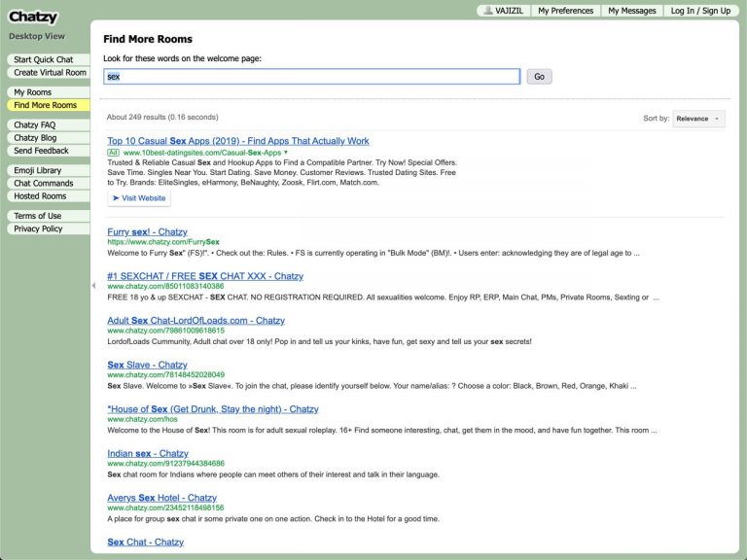
Task: Click the About 249 results text
Action: pyautogui.click(x=162, y=117)
